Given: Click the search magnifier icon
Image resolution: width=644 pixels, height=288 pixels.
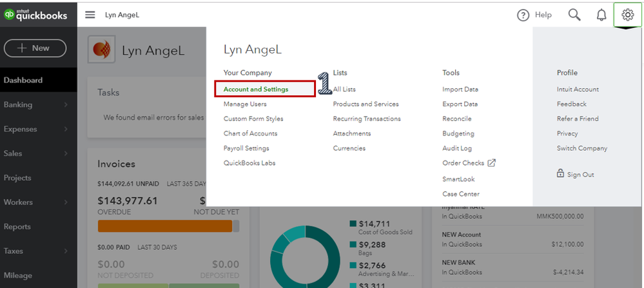Looking at the screenshot, I should coord(574,15).
